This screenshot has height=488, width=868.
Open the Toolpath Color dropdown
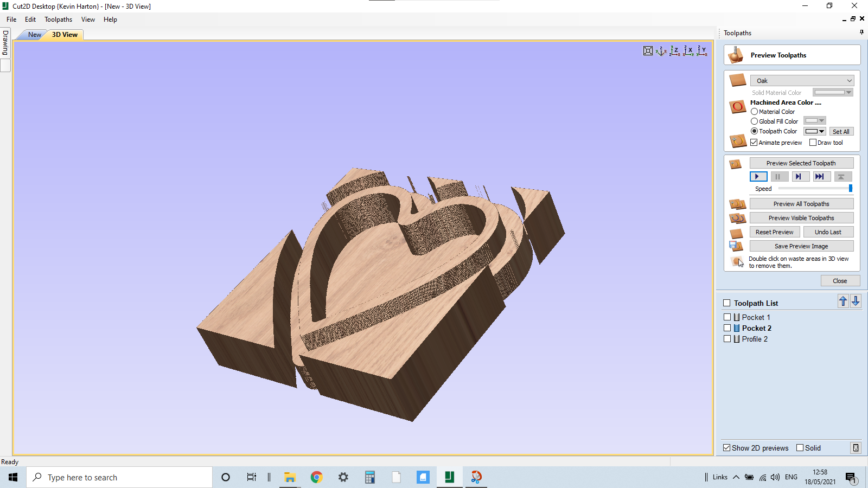click(x=814, y=131)
